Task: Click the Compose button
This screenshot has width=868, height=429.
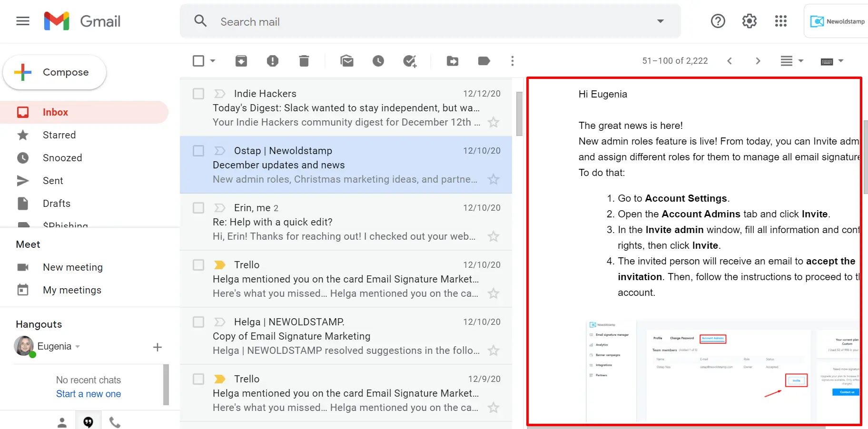Action: [x=54, y=72]
